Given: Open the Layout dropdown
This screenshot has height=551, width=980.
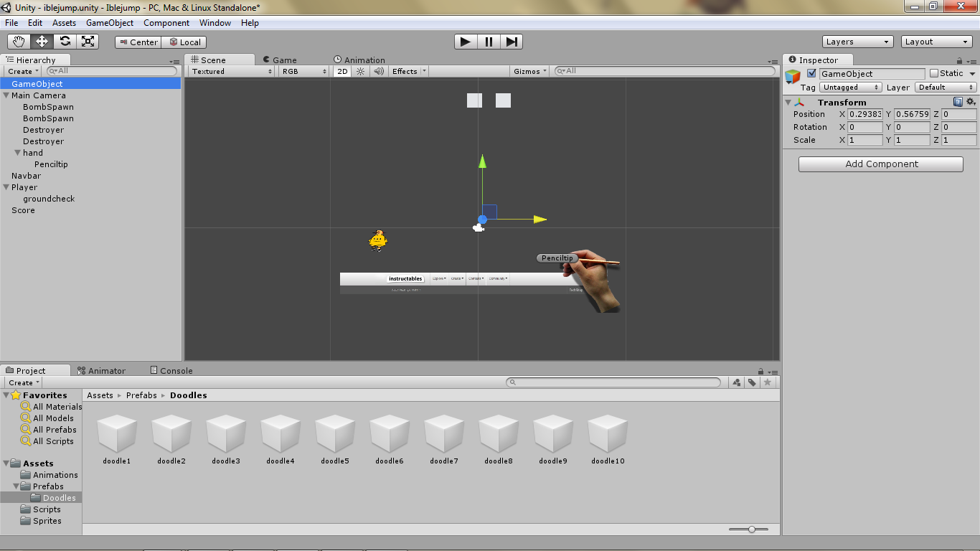Looking at the screenshot, I should (x=937, y=42).
